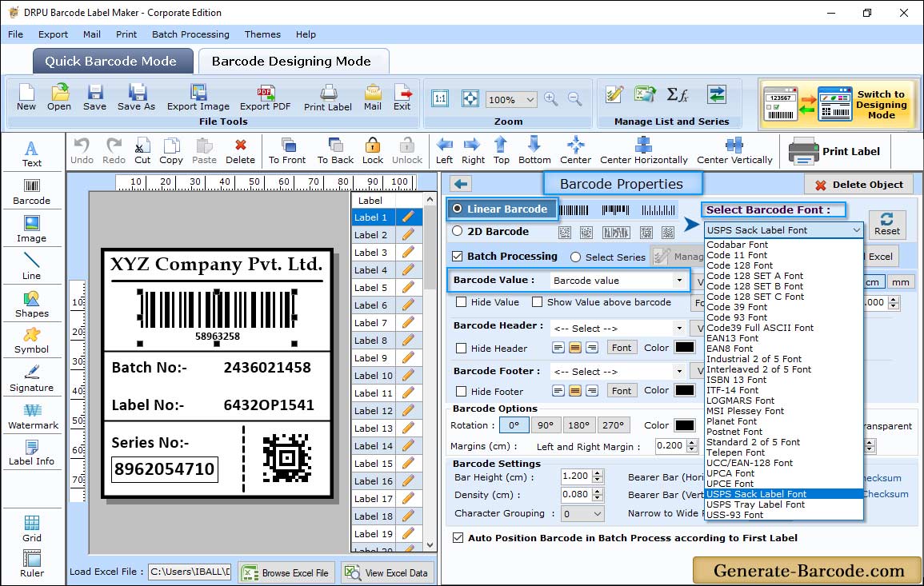Open the Barcode Footer select dropdown
The height and width of the screenshot is (586, 924).
(x=679, y=371)
